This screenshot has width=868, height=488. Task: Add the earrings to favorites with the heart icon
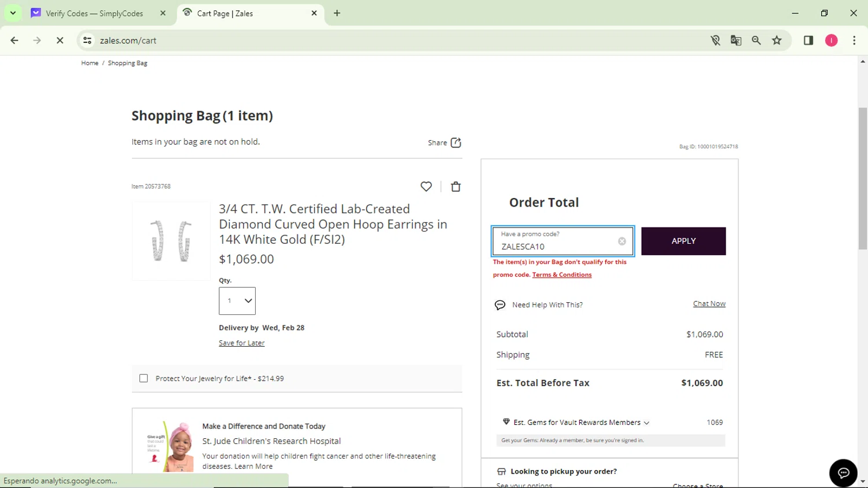coord(426,186)
